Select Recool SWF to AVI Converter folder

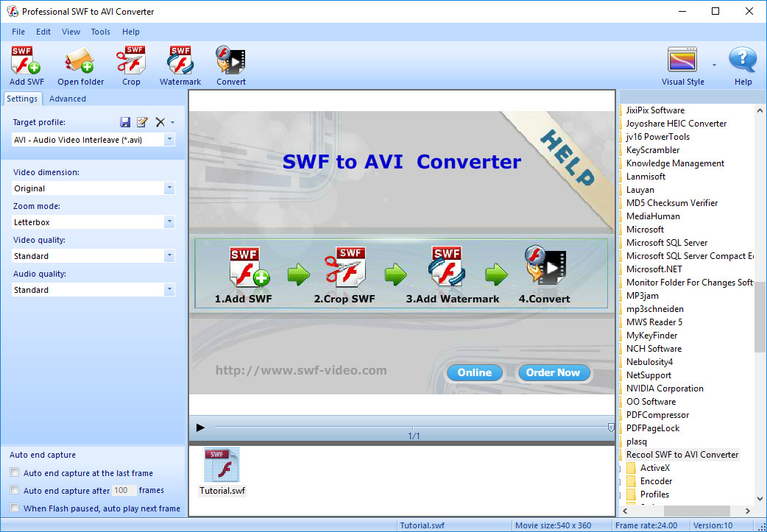pyautogui.click(x=682, y=455)
